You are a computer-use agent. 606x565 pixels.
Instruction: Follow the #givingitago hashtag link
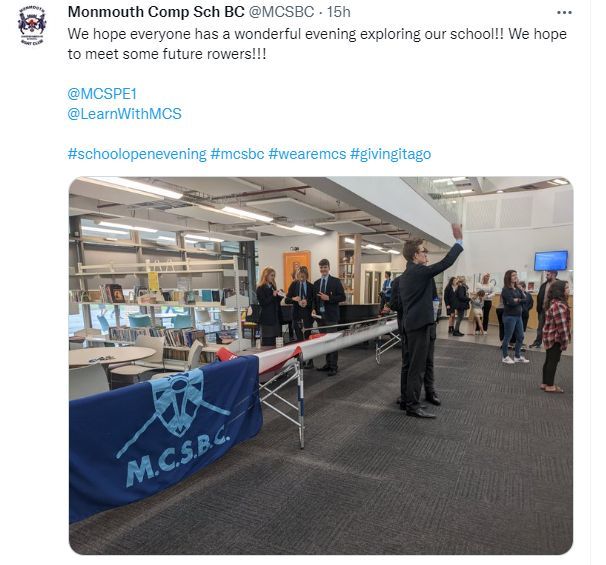390,154
